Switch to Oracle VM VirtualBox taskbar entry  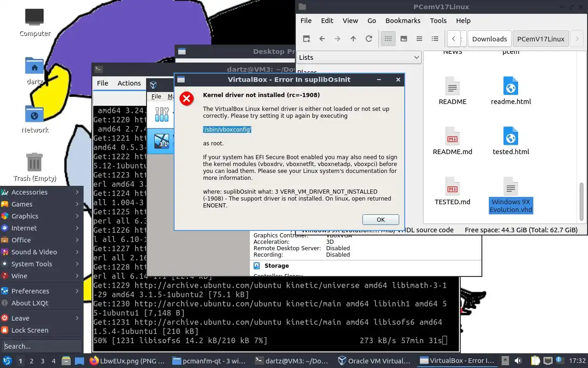374,361
